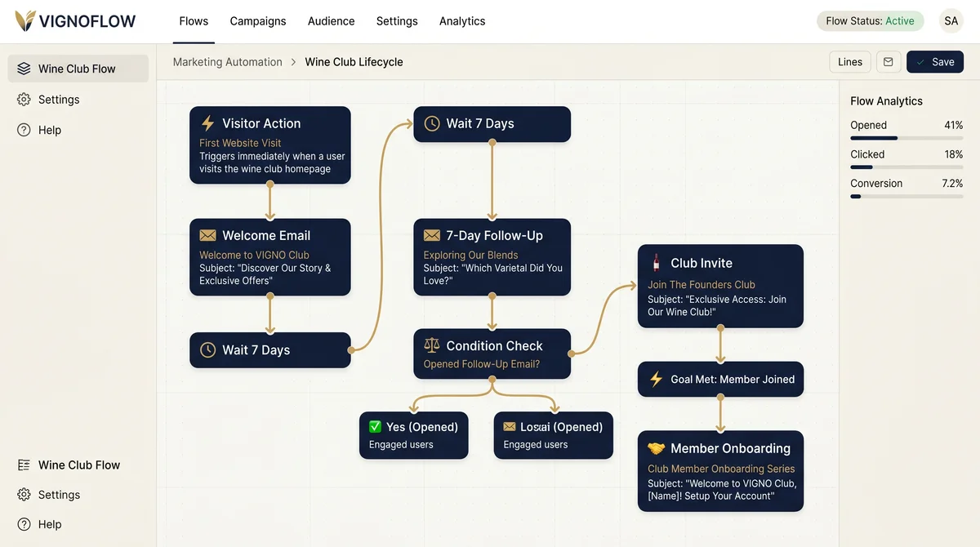This screenshot has width=980, height=547.
Task: Click the lightning icon on Goal Met node
Action: [656, 380]
